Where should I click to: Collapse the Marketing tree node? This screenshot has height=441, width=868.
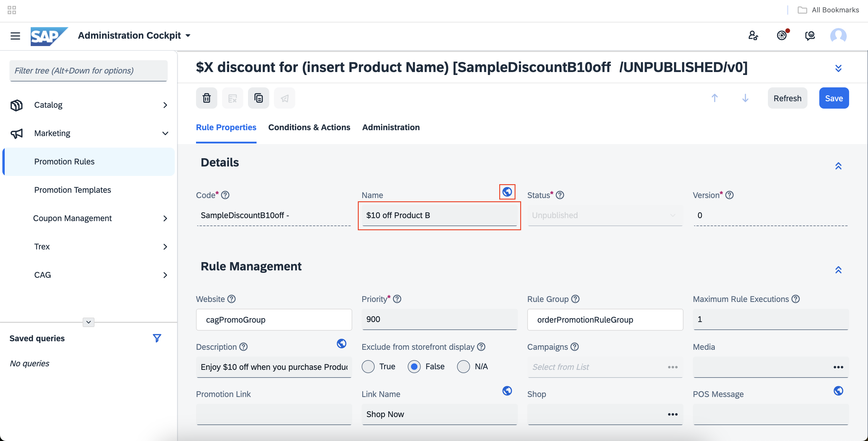(x=165, y=133)
